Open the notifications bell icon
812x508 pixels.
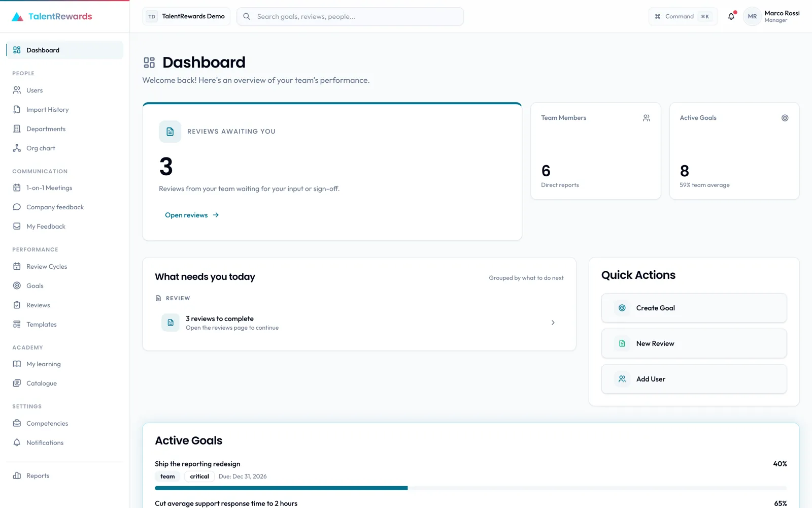[731, 16]
